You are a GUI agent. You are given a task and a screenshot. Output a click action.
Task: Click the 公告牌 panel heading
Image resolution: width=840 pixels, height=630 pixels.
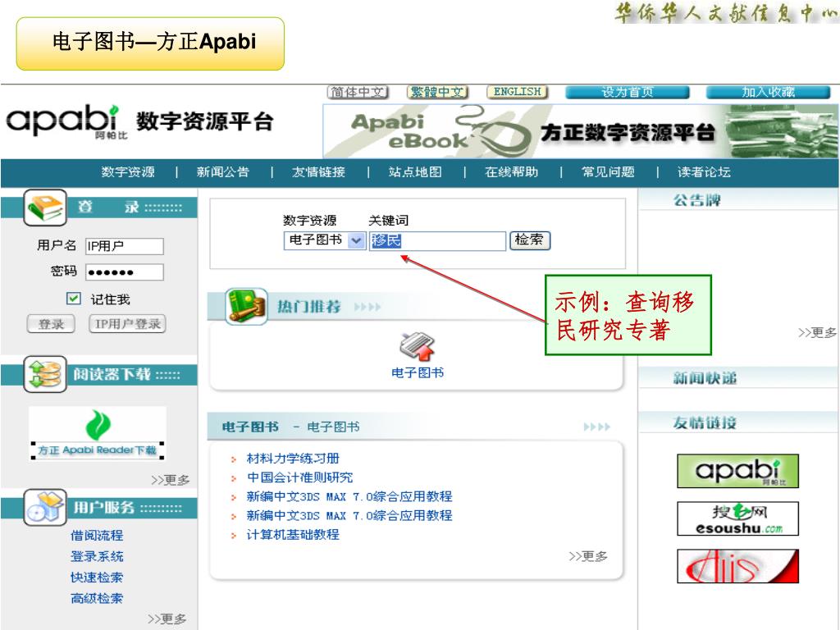point(697,200)
